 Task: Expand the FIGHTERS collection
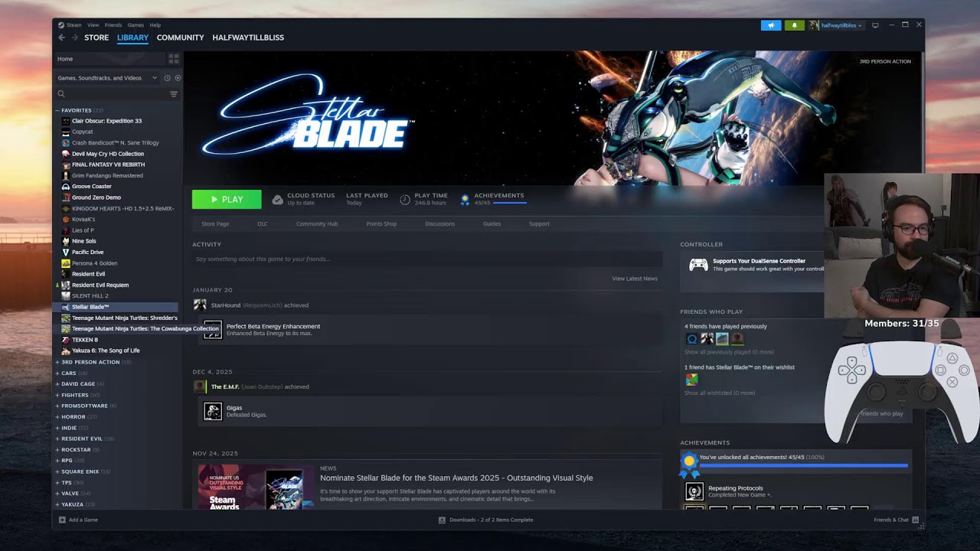(x=57, y=395)
